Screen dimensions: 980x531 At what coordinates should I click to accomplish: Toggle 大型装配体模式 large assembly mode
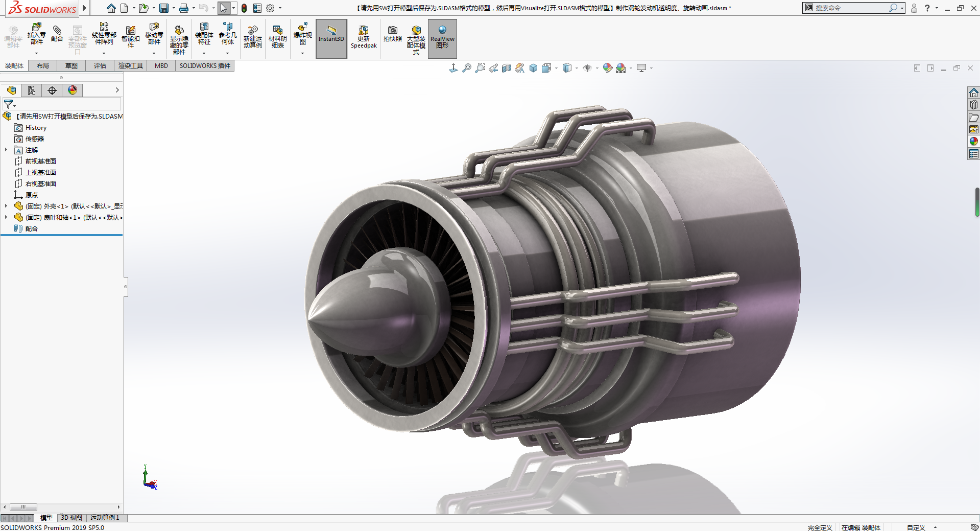416,39
